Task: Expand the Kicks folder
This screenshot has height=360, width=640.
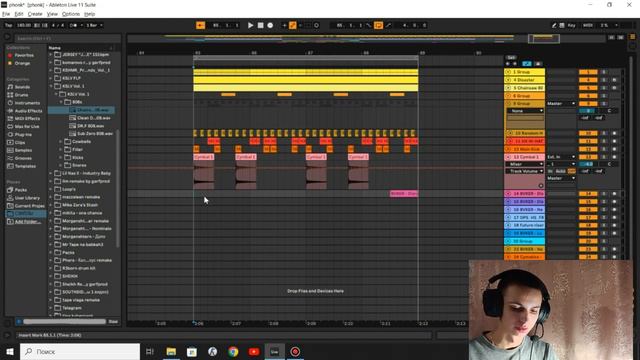Action: [61, 158]
